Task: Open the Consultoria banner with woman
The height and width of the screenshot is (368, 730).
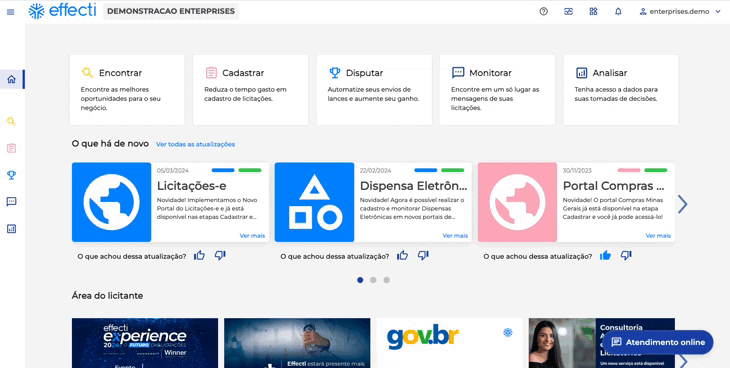Action: click(x=602, y=343)
